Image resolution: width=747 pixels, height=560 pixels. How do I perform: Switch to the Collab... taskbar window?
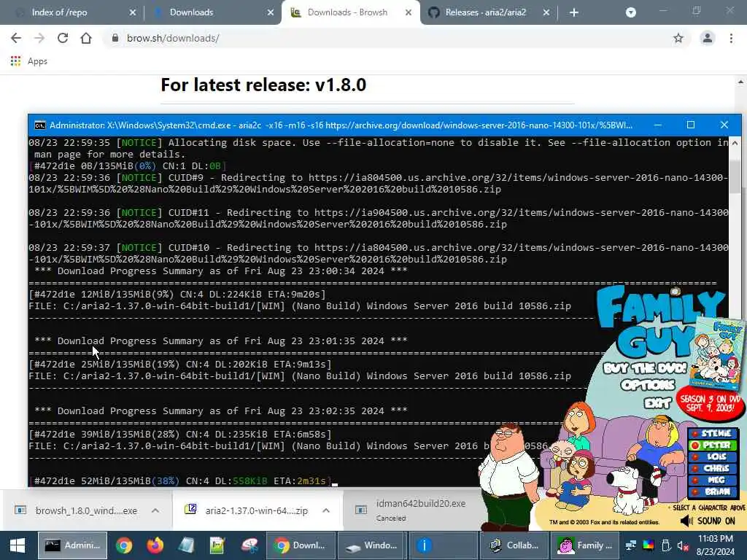click(514, 545)
